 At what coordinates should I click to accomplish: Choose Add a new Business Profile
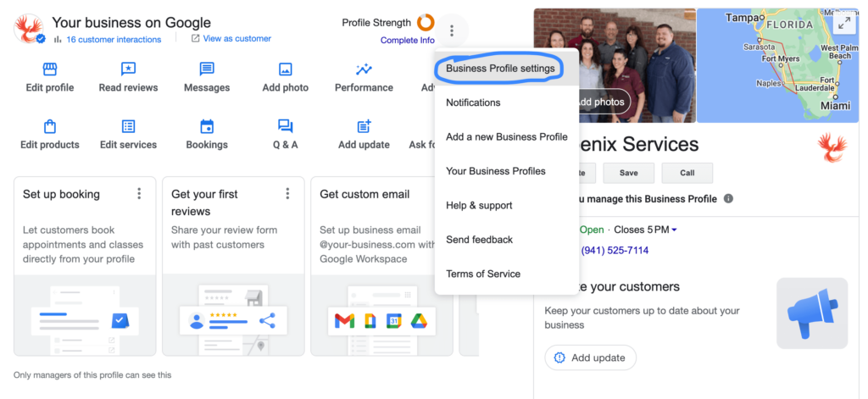507,136
